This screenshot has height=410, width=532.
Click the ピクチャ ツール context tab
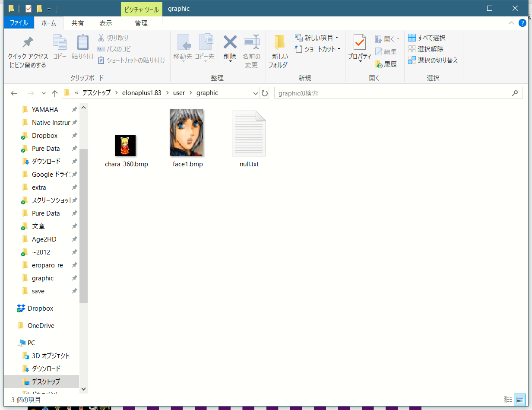coord(142,9)
